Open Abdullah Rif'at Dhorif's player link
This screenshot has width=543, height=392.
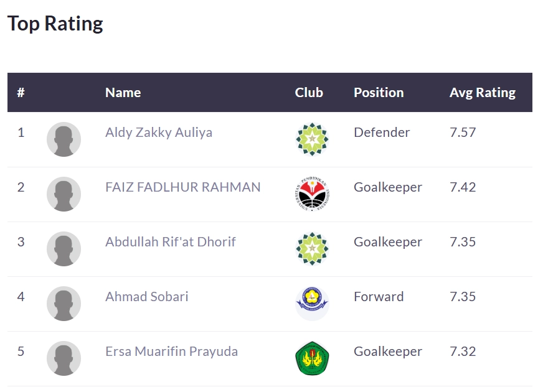(x=171, y=242)
